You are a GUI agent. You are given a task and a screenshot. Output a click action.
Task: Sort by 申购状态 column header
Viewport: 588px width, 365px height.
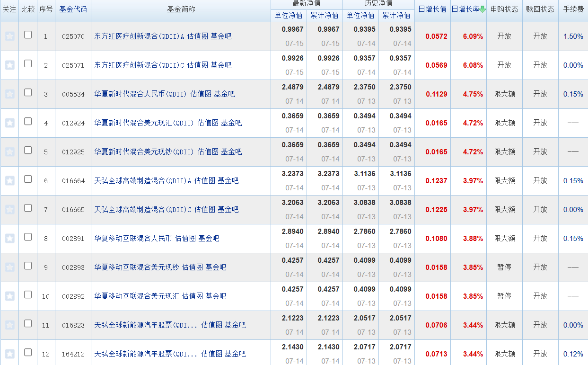coord(504,9)
